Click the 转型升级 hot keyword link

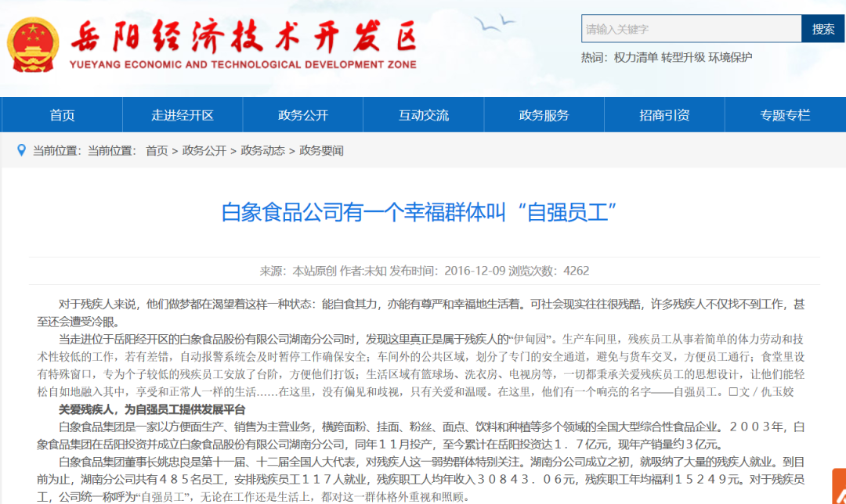[683, 57]
